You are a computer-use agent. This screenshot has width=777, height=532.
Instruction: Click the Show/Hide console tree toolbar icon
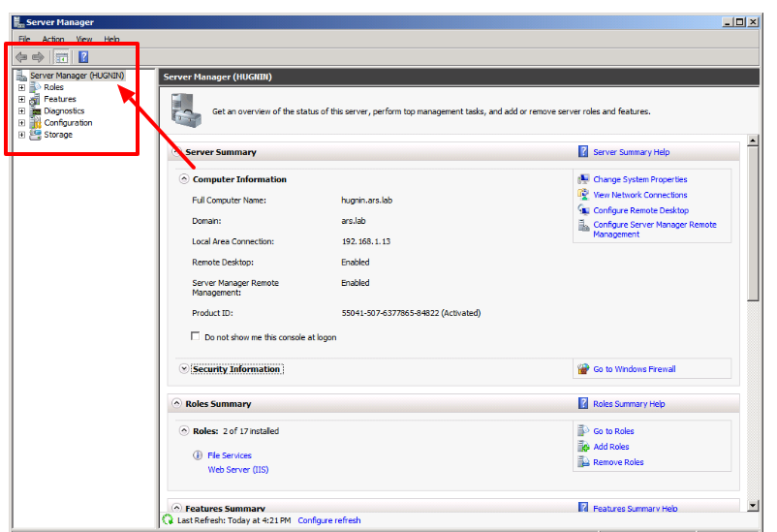click(x=61, y=57)
